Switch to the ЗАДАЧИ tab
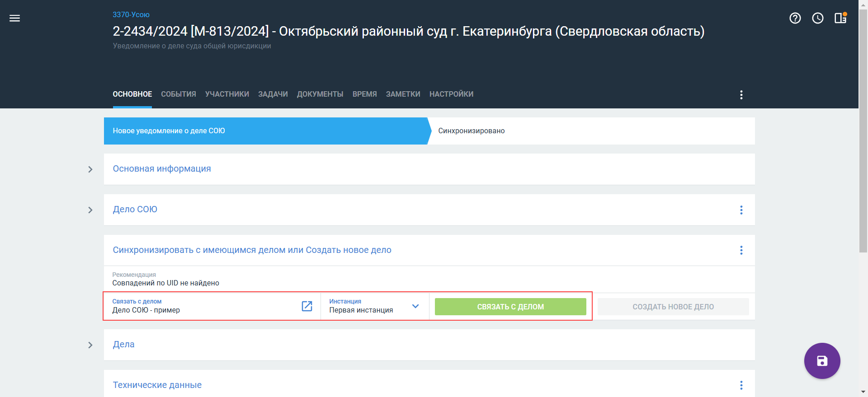The width and height of the screenshot is (868, 397). point(273,94)
